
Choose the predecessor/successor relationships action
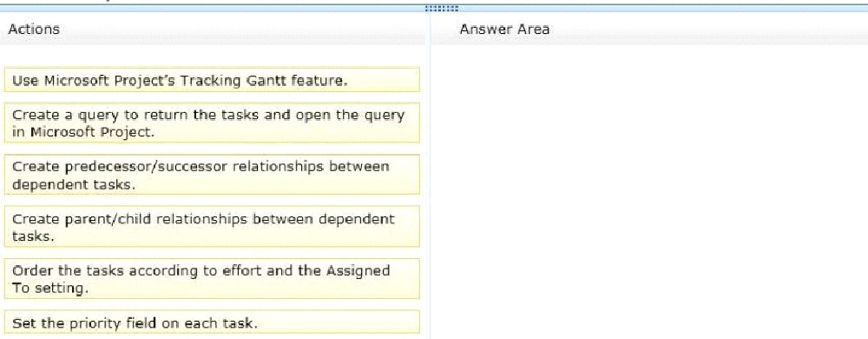(212, 175)
